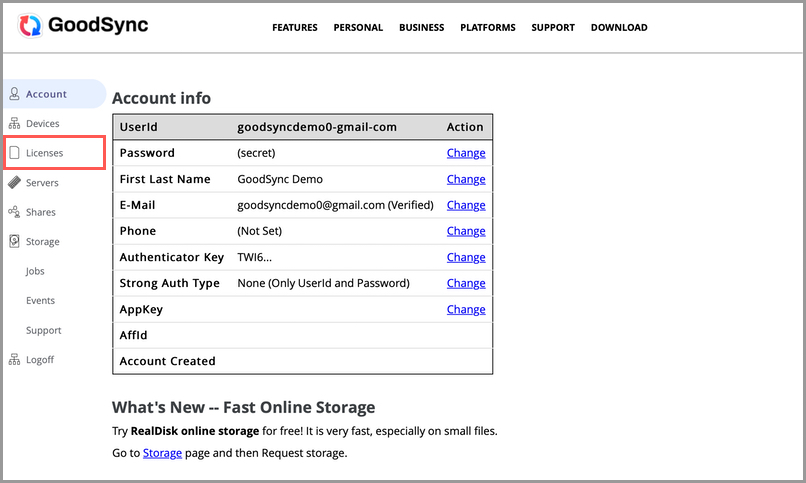Open Devices via its sidebar icon
The image size is (806, 483).
pos(14,124)
